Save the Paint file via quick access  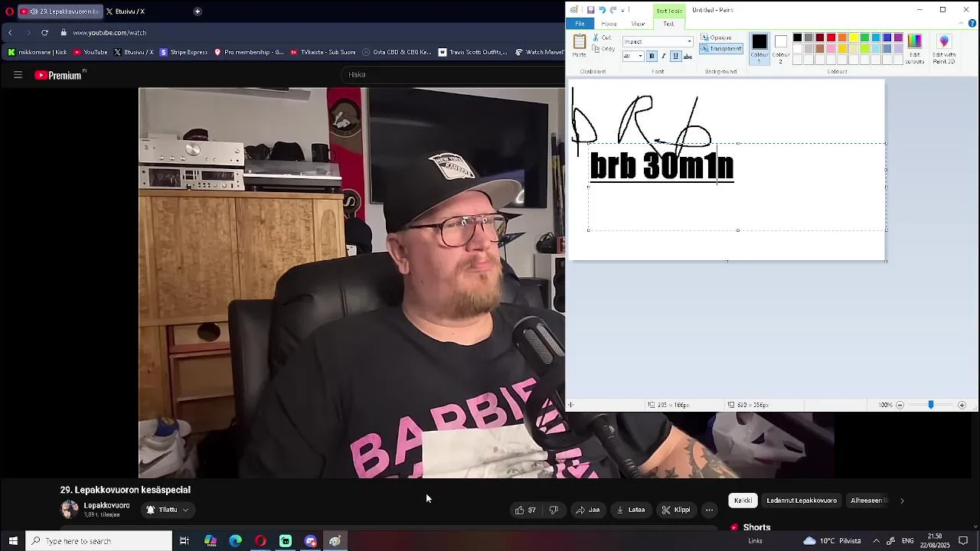click(590, 10)
